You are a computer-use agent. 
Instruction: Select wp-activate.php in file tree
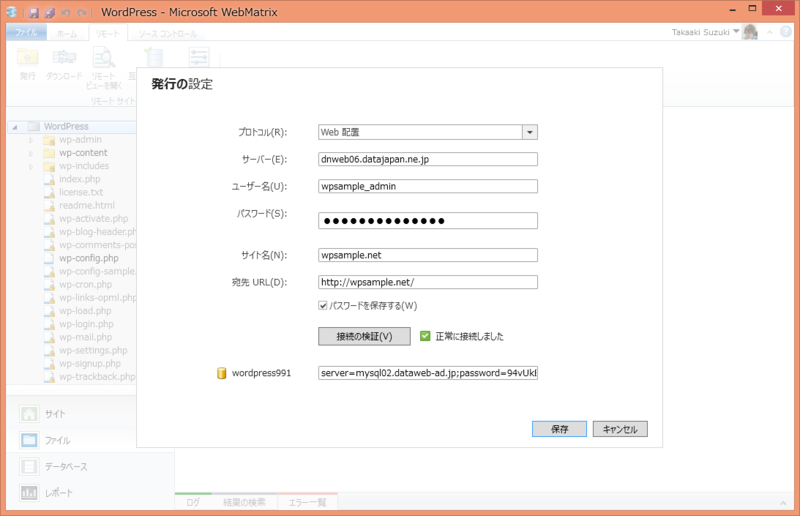point(93,219)
